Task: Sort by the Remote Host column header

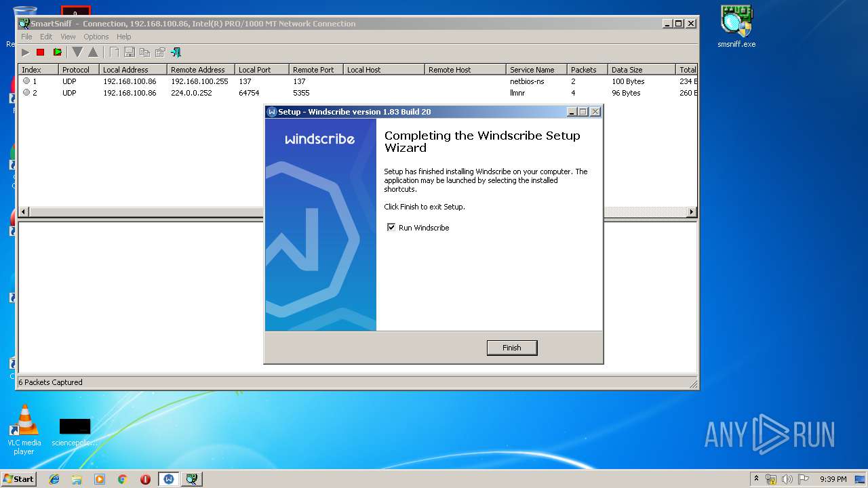Action: click(465, 70)
